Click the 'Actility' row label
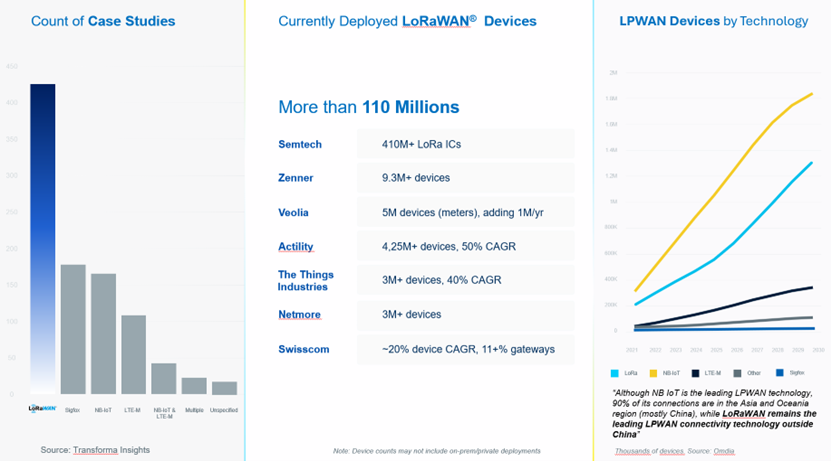 tap(296, 246)
